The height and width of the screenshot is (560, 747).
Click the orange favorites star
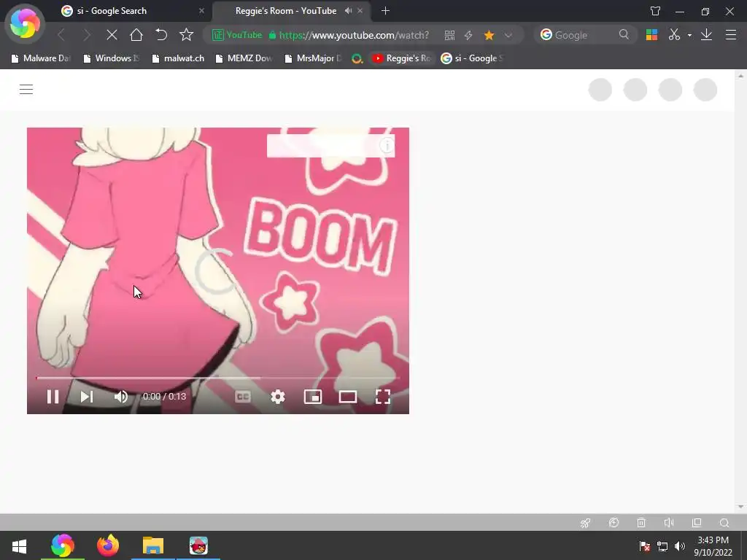click(x=489, y=35)
